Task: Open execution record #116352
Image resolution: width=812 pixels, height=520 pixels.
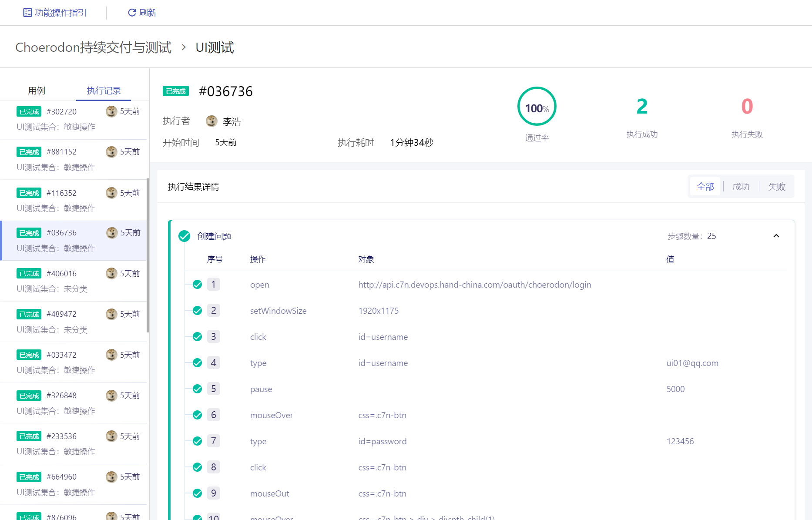Action: (x=73, y=200)
